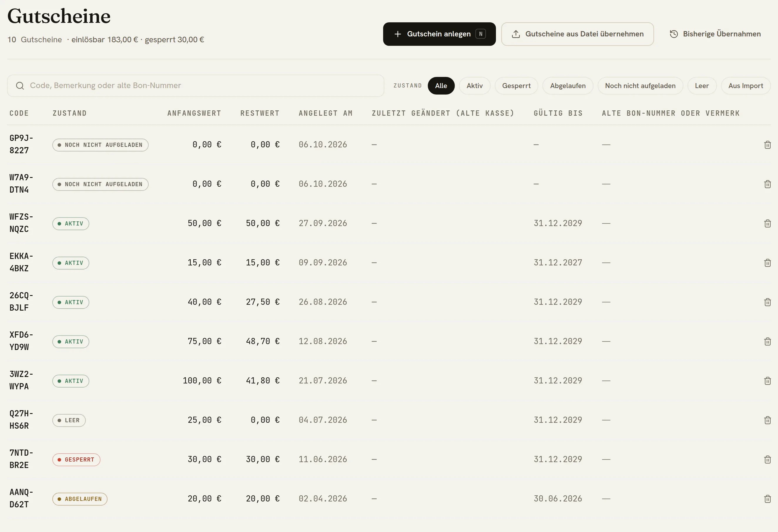Image resolution: width=778 pixels, height=532 pixels.
Task: Click the upload icon in the import button
Action: point(516,34)
